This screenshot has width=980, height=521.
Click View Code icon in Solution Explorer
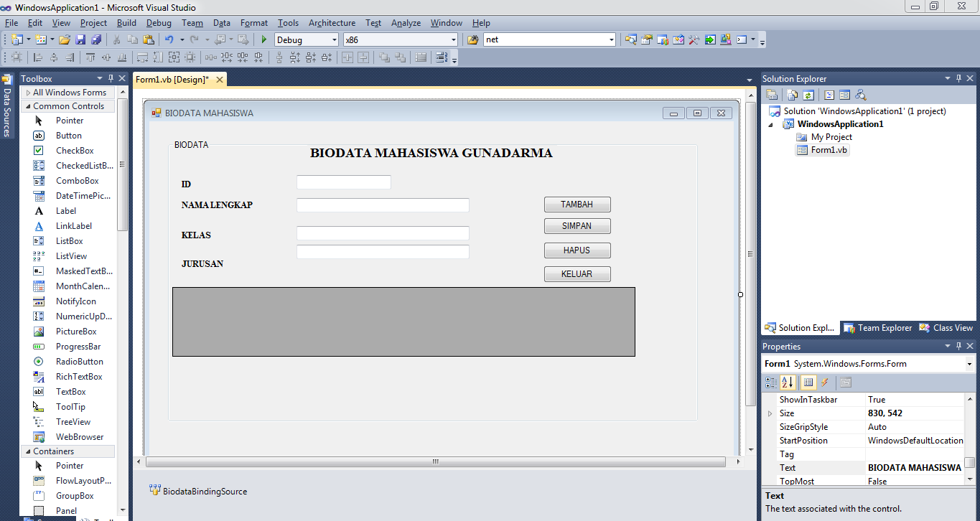tap(829, 95)
